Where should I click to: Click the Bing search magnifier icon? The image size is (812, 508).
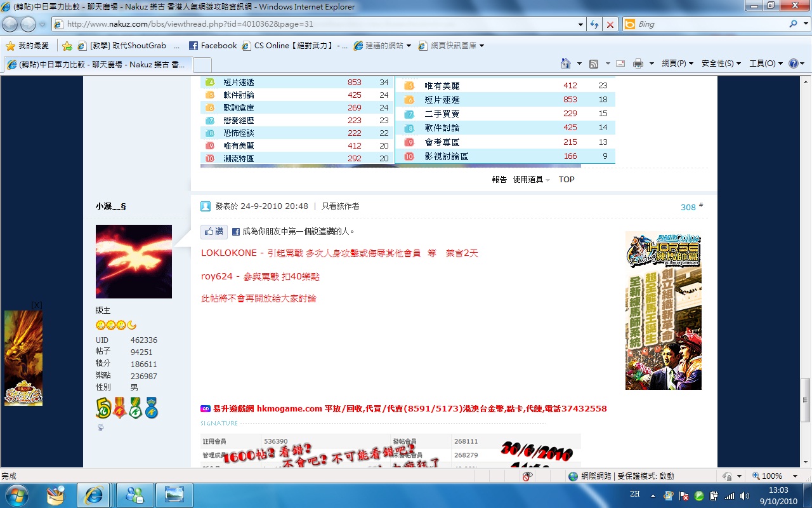[793, 24]
